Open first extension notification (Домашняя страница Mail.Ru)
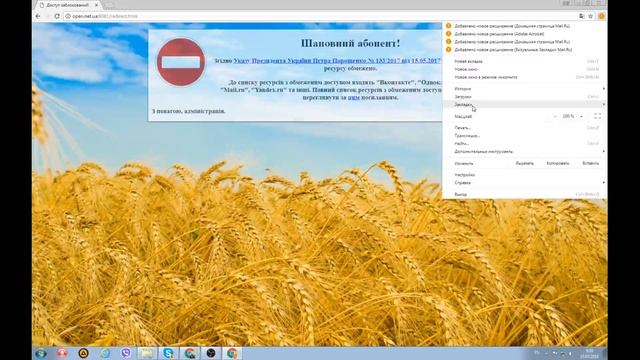This screenshot has height=360, width=640. 524,26
